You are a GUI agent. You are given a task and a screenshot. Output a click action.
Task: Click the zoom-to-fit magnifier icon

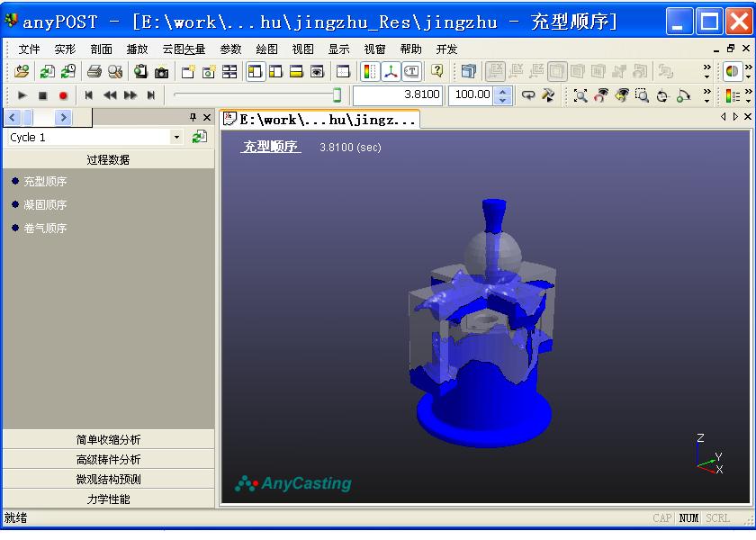tap(580, 95)
